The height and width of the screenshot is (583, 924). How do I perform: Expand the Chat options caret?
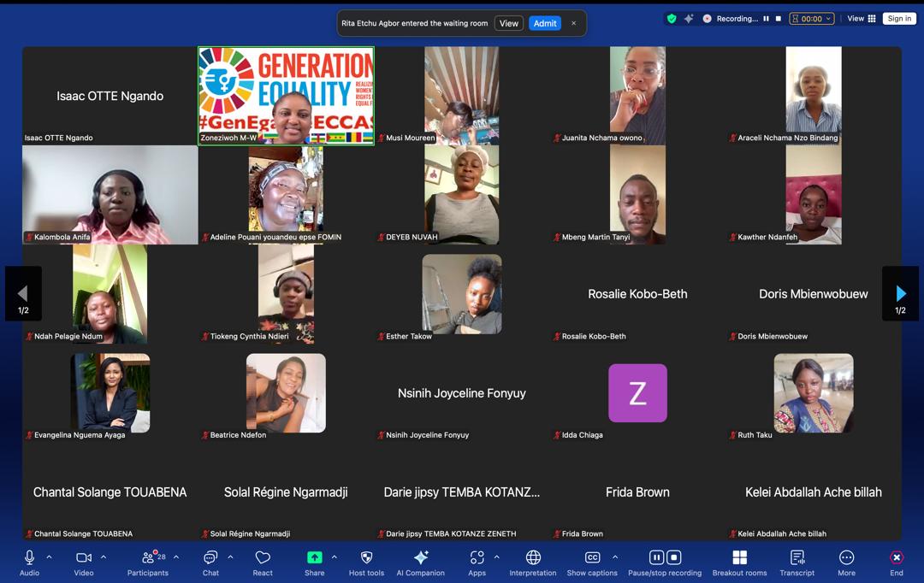230,556
